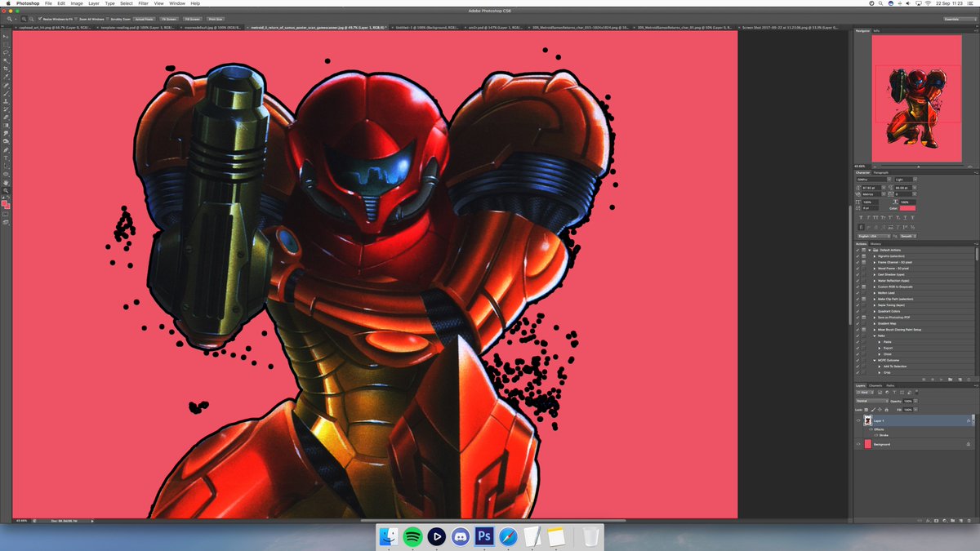Hide the Background layer eye icon
The width and height of the screenshot is (980, 551).
pyautogui.click(x=858, y=444)
